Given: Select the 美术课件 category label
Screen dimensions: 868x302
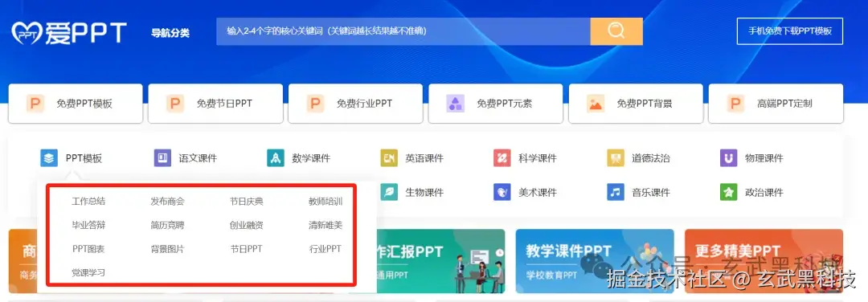Looking at the screenshot, I should [538, 193].
